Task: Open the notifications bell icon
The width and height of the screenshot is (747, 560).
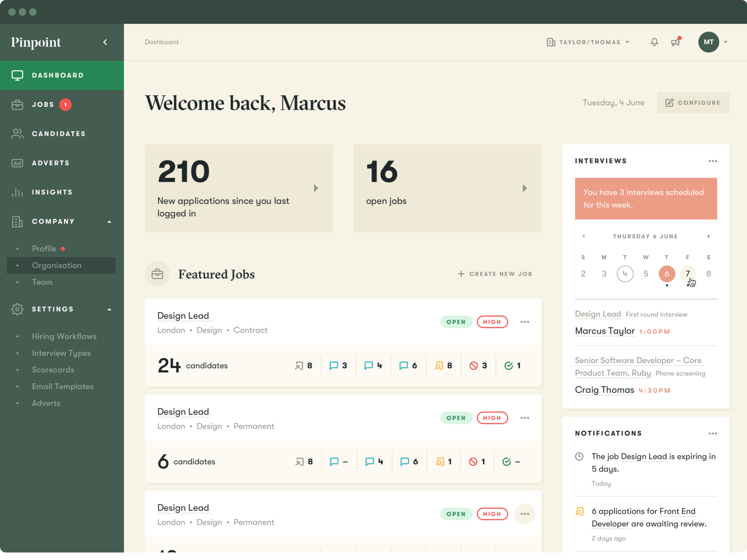Action: (654, 42)
